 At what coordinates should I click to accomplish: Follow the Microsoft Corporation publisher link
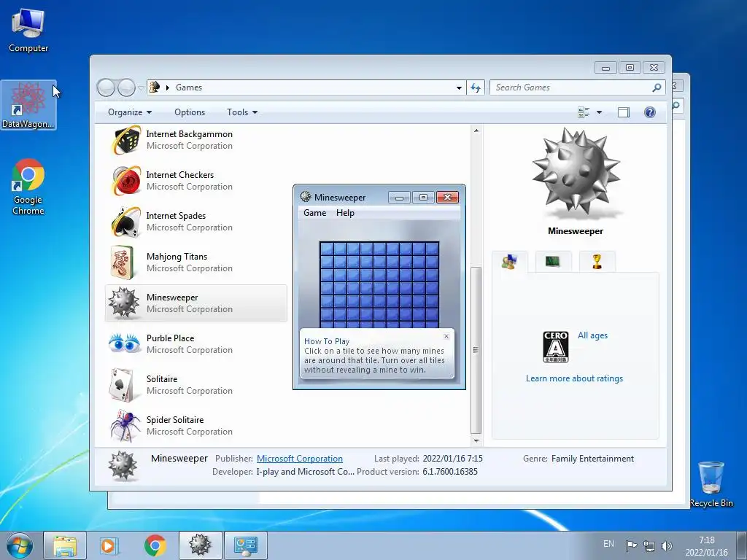click(300, 459)
